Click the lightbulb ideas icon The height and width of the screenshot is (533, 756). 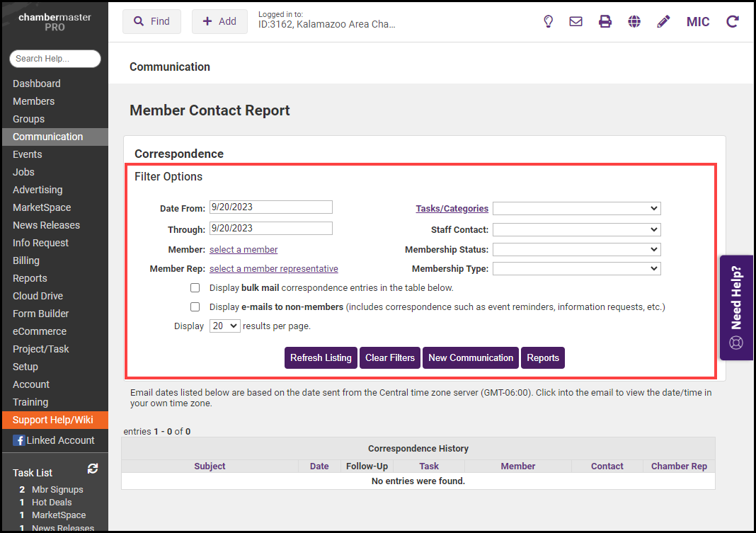(x=548, y=21)
